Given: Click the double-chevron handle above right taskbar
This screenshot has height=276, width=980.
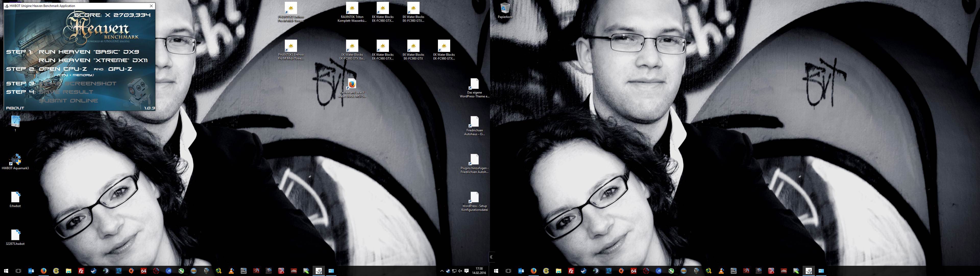Looking at the screenshot, I should 491,257.
